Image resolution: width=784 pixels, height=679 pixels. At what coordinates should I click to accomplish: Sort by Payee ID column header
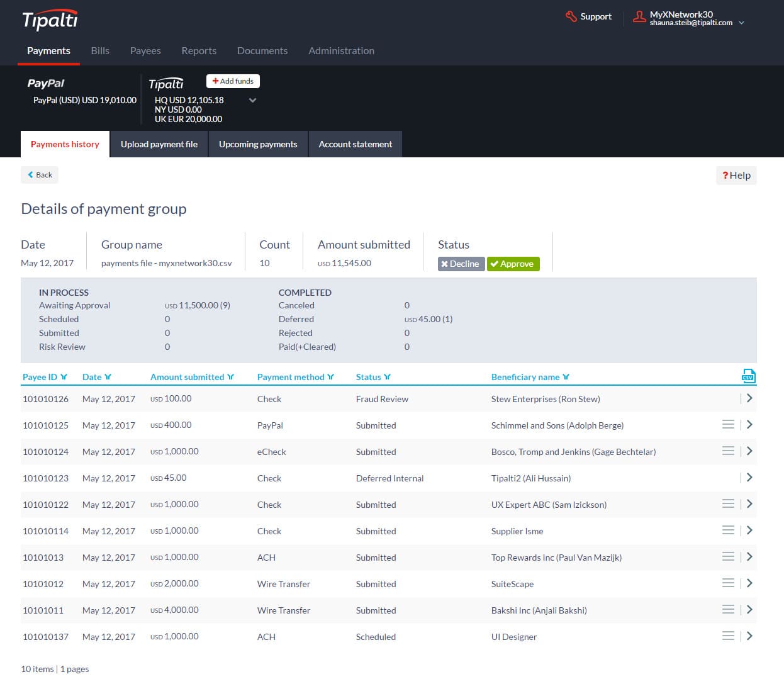click(x=40, y=377)
